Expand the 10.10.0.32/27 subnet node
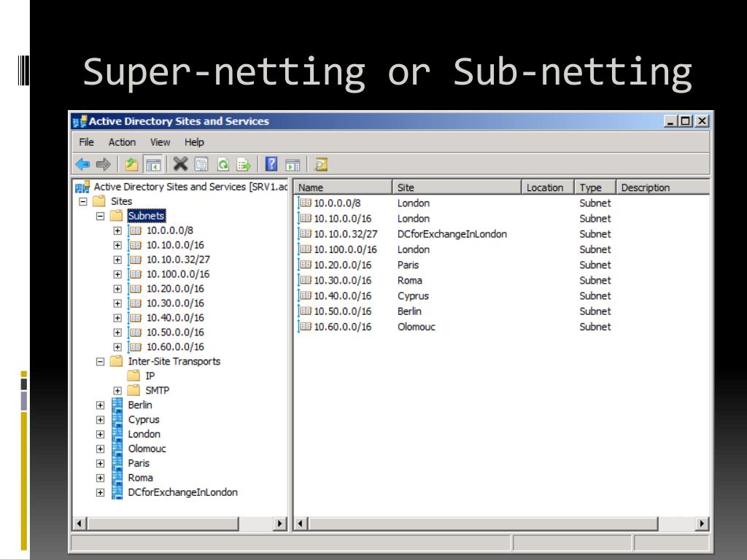Viewport: 747px width, 560px height. tap(117, 260)
